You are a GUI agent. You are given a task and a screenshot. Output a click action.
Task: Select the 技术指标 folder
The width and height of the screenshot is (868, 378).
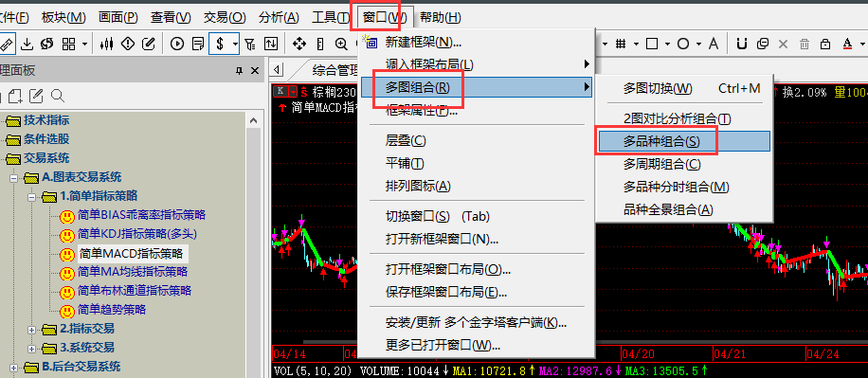tap(46, 120)
